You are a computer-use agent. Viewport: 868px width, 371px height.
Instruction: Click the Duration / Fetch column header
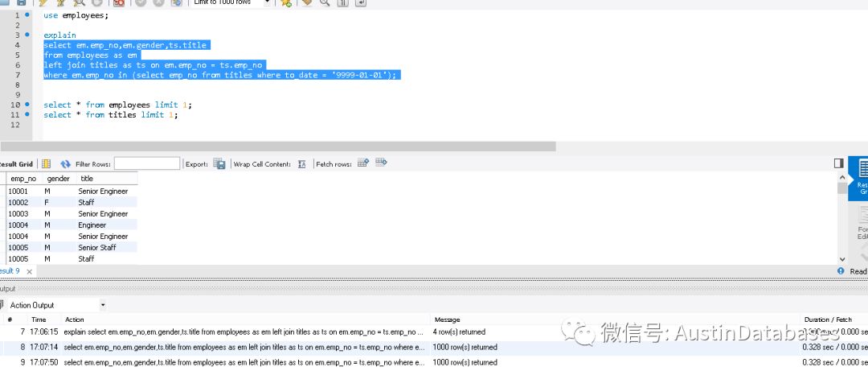coord(828,319)
